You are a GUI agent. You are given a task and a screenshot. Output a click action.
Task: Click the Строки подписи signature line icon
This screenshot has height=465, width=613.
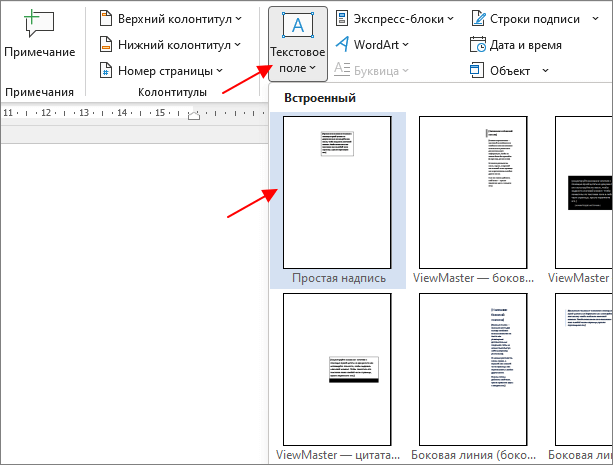pyautogui.click(x=478, y=18)
